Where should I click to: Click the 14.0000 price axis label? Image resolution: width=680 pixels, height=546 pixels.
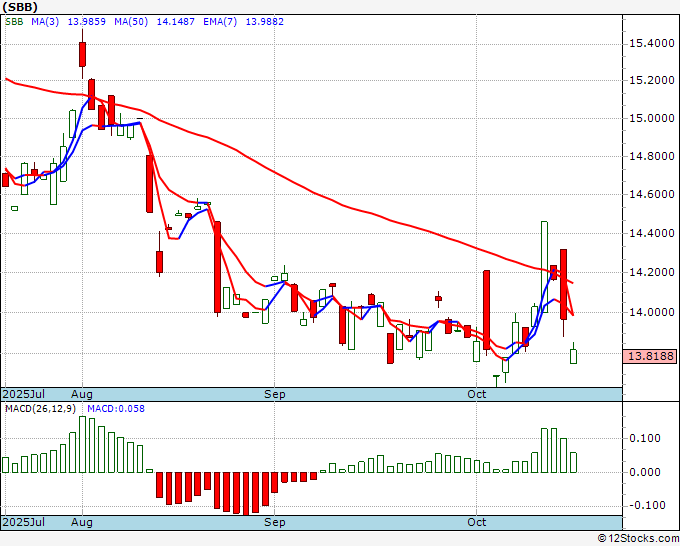coord(652,312)
